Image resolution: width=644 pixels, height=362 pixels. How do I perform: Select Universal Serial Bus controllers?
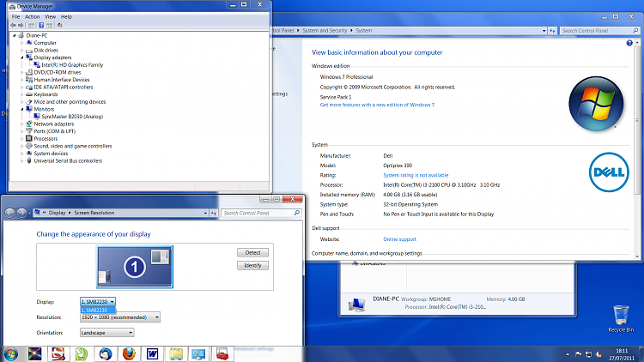pos(68,161)
